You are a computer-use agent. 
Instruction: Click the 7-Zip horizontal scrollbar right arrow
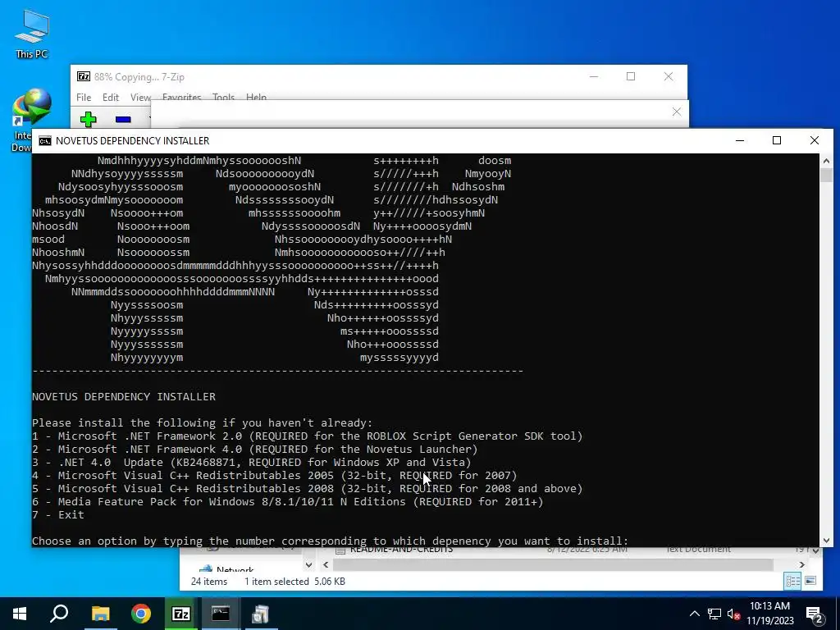pos(802,564)
